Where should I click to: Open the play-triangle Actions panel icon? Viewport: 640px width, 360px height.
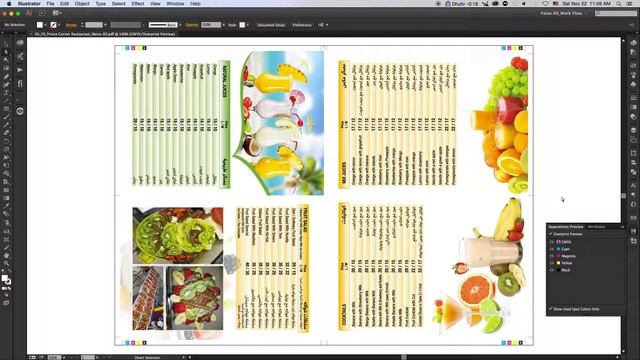[x=20, y=70]
